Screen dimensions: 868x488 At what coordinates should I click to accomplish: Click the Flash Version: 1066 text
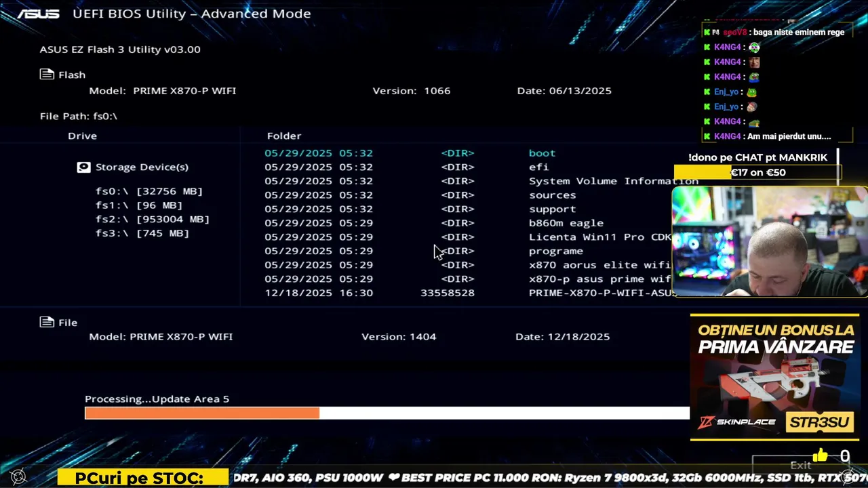click(412, 91)
